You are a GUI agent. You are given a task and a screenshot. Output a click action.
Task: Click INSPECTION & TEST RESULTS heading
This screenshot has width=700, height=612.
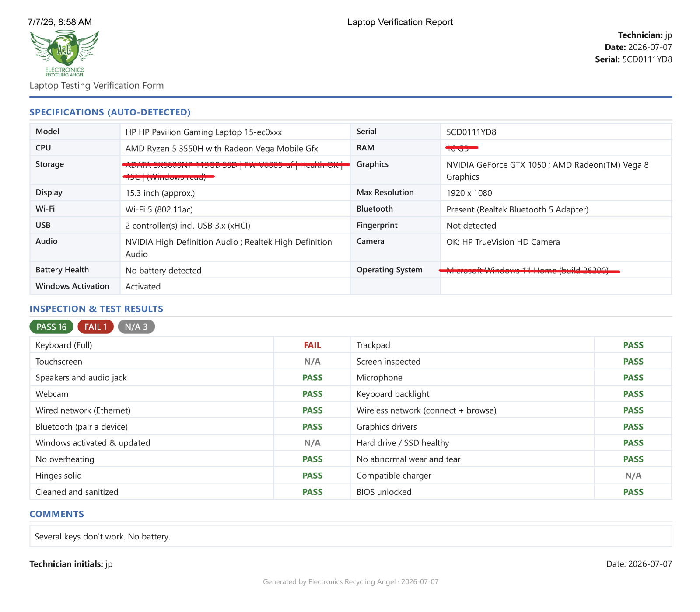point(96,309)
